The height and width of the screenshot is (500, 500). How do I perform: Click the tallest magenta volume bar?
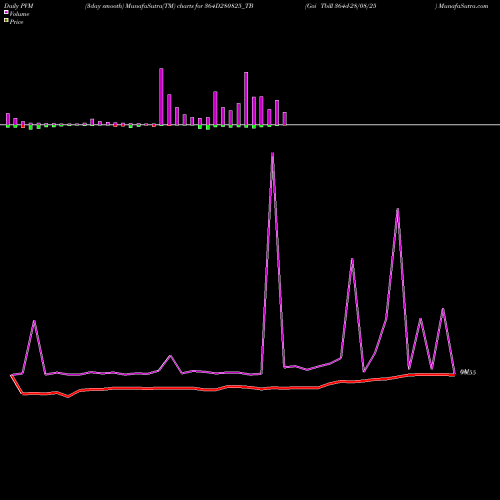coord(161,97)
